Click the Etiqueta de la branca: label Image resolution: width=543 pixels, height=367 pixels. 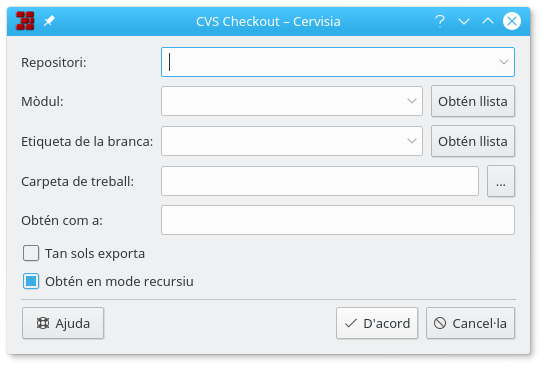pos(87,142)
